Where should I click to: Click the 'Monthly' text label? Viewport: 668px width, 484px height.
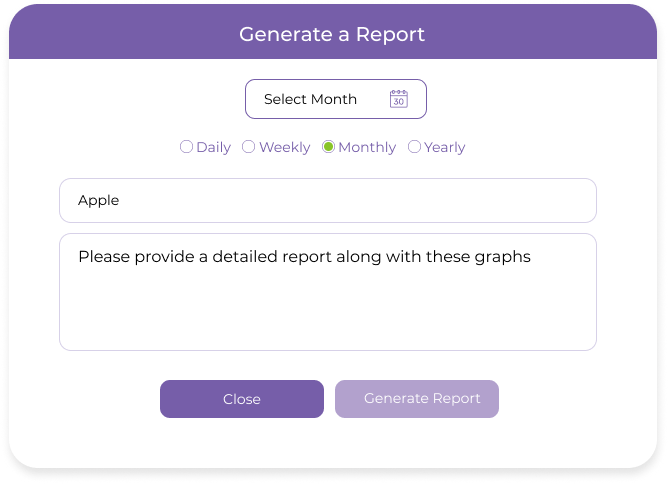[x=367, y=147]
